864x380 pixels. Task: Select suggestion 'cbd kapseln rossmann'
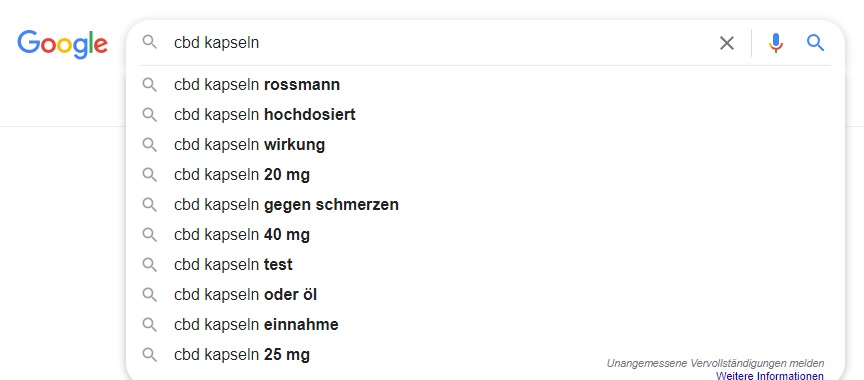point(485,84)
